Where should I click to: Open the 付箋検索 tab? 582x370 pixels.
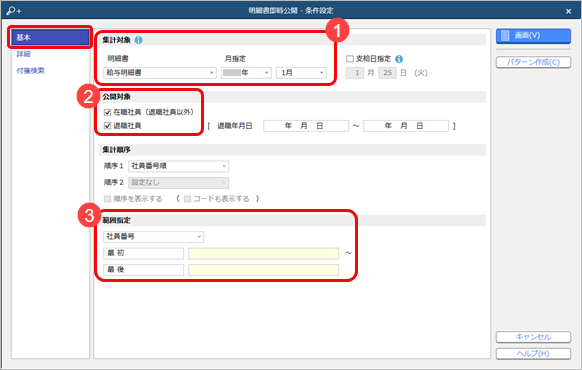click(30, 71)
